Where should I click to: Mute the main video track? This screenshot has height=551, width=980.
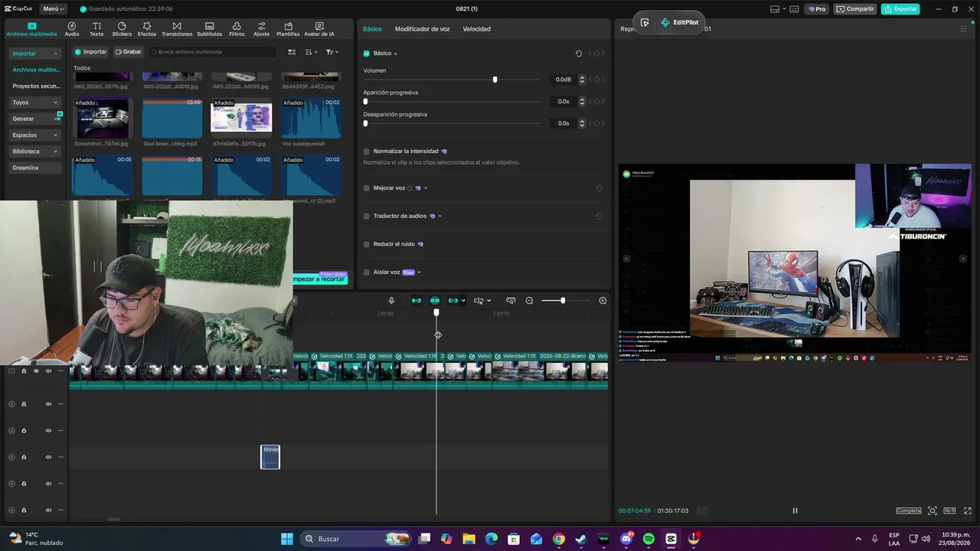[x=47, y=371]
